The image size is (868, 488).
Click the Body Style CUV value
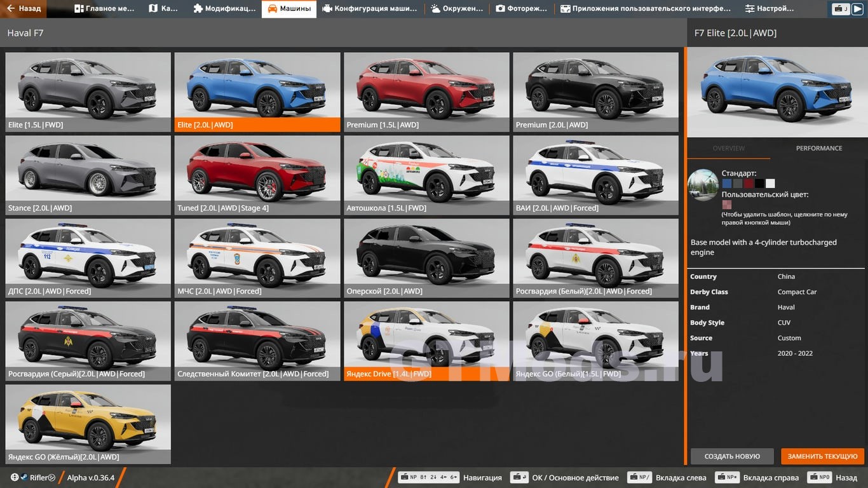pos(784,323)
